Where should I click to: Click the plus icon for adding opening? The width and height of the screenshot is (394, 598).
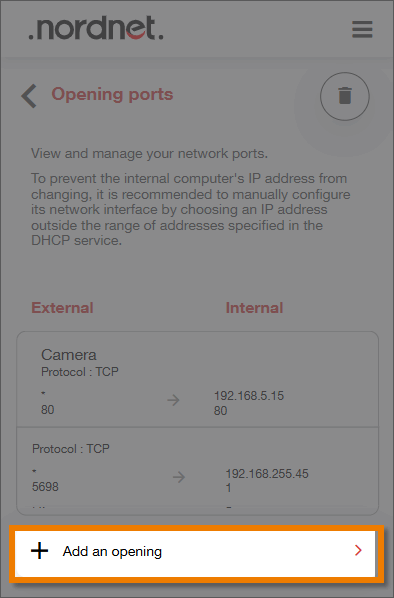[x=40, y=551]
